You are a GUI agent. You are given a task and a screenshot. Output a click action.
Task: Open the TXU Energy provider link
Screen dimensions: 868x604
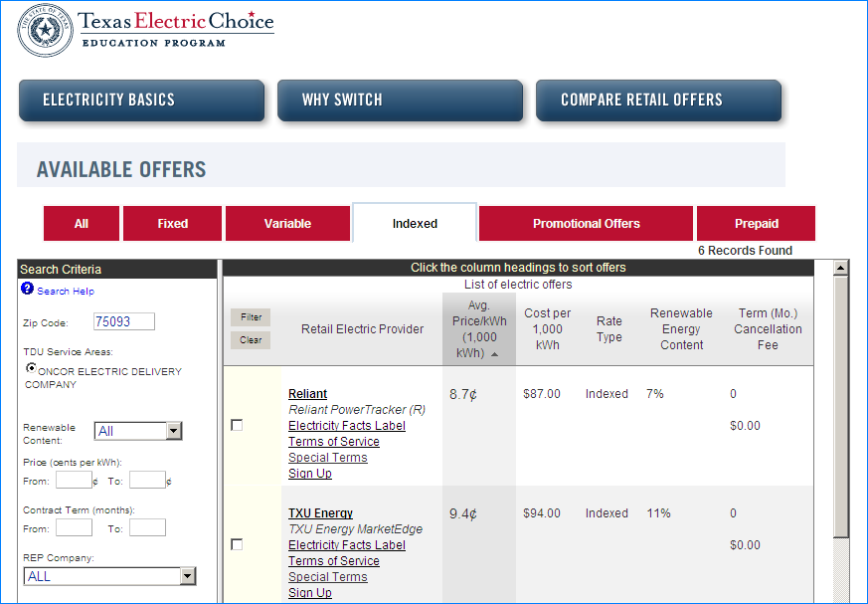320,513
